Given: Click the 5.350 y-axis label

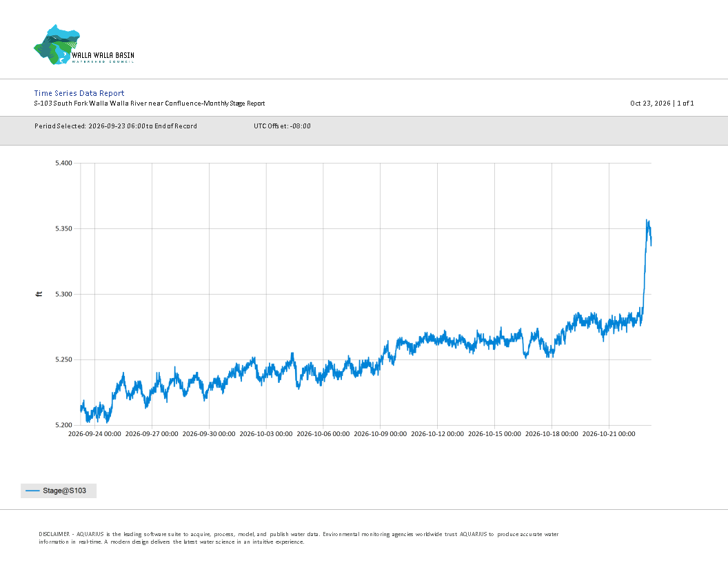Looking at the screenshot, I should point(63,228).
